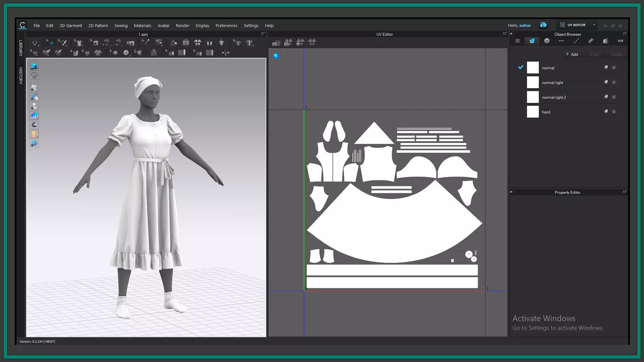
Task: Expand the avatar skin display flyout icon
Action: (34, 134)
